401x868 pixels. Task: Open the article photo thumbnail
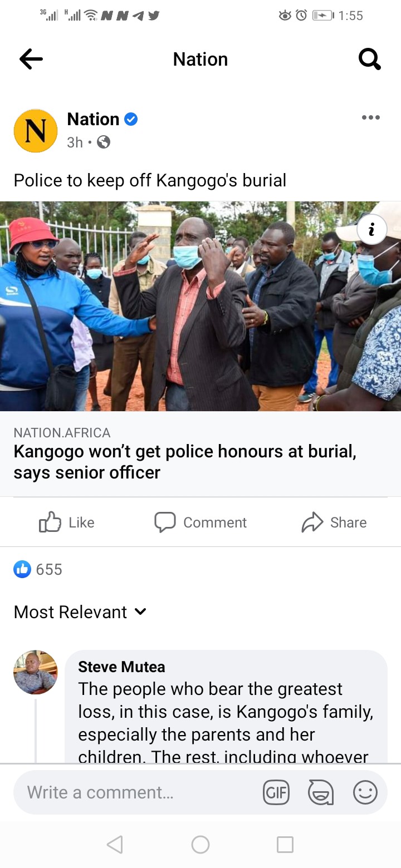tap(200, 306)
